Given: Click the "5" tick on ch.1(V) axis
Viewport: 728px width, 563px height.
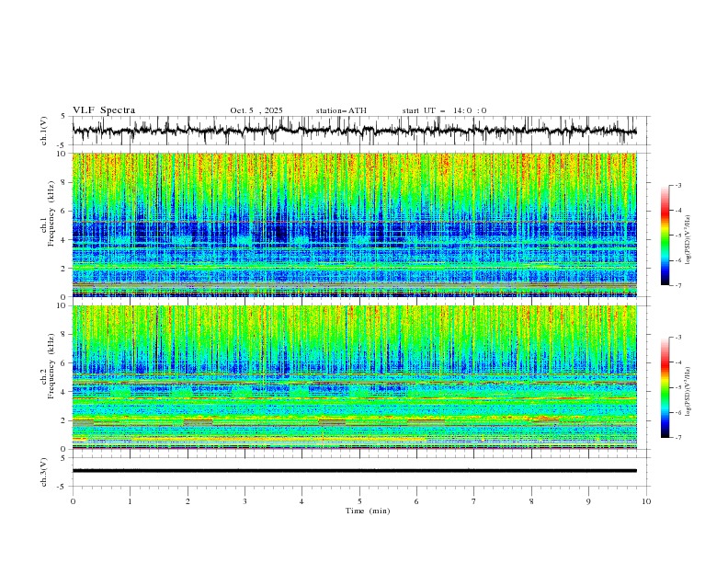Looking at the screenshot, I should (x=63, y=117).
